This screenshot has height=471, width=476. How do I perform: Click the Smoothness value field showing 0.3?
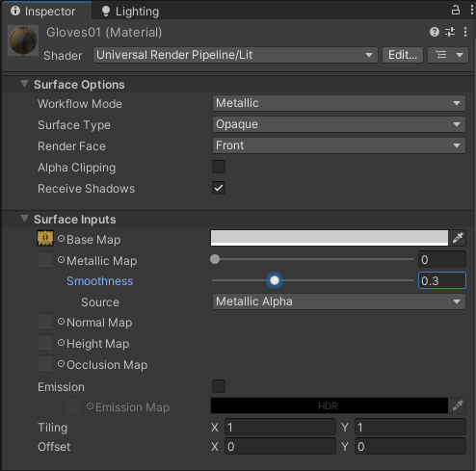(442, 280)
